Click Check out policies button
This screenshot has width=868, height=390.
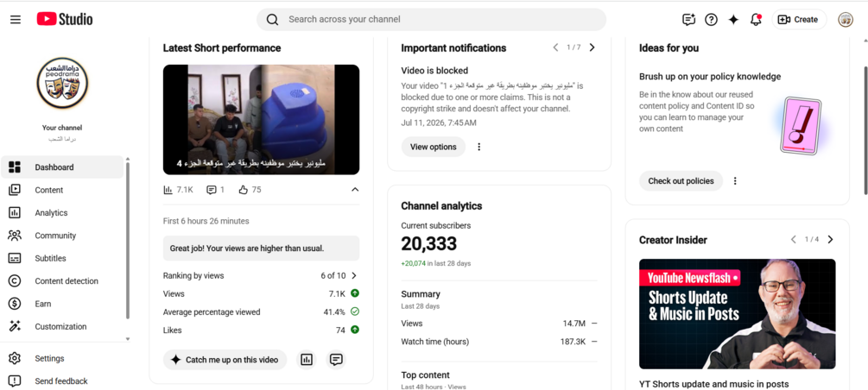[x=681, y=181]
